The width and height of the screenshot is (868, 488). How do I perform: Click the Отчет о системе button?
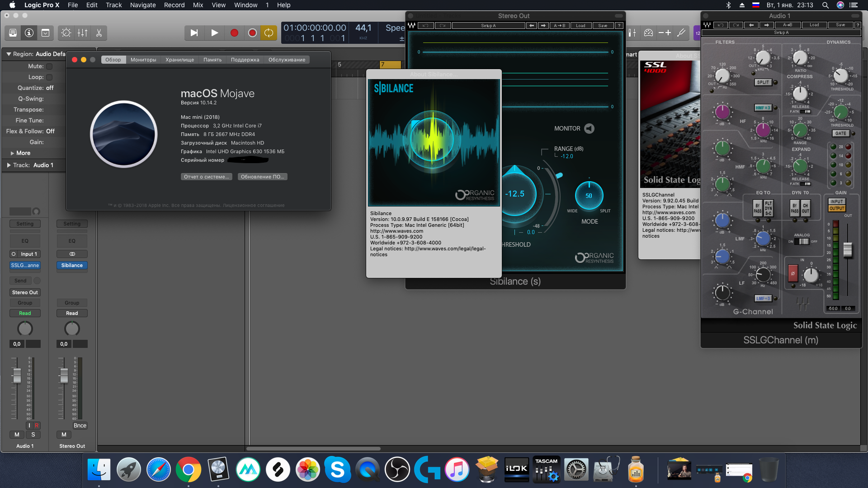pos(206,177)
